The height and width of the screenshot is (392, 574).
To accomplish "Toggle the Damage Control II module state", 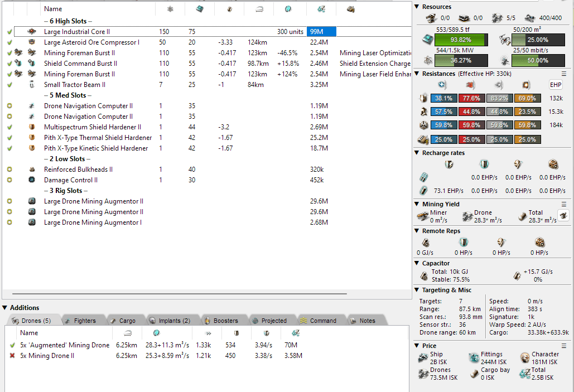I will pos(9,180).
